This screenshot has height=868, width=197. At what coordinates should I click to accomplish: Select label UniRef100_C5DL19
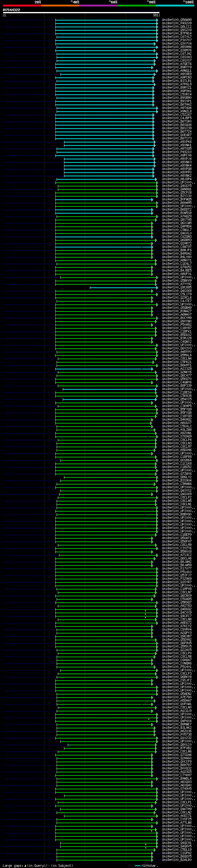tap(177, 850)
